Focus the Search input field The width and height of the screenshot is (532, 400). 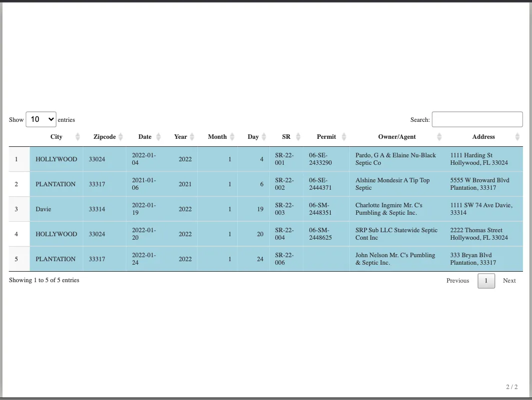[477, 119]
